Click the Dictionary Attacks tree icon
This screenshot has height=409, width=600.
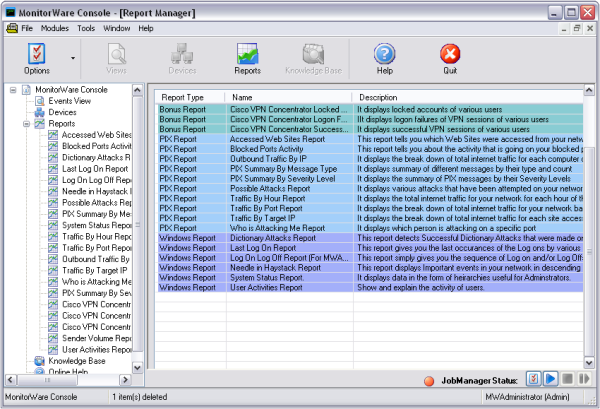[x=53, y=157]
